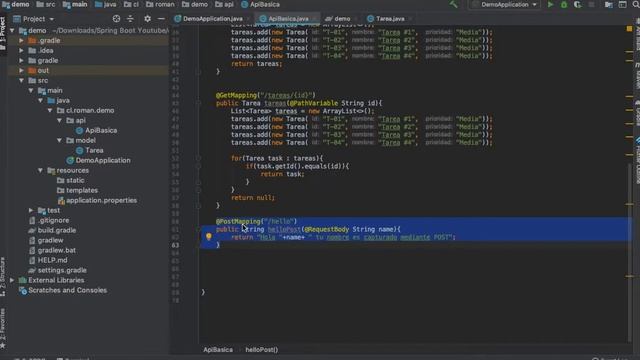Click the Run with Coverage icon
The height and width of the screenshot is (360, 640).
pos(577,5)
